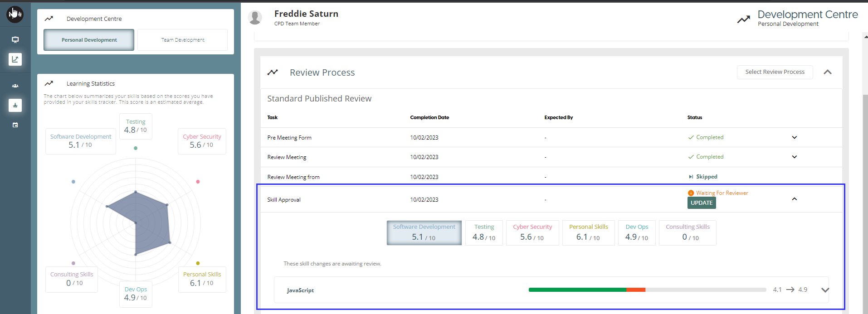Switch to Personal Development tab
Viewport: 868px width, 314px height.
point(89,40)
